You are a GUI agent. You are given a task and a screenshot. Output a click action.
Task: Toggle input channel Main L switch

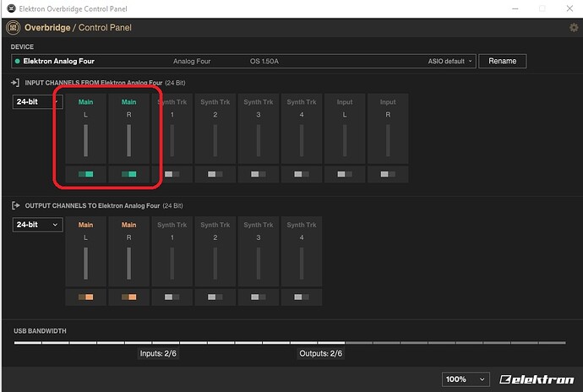click(x=86, y=174)
